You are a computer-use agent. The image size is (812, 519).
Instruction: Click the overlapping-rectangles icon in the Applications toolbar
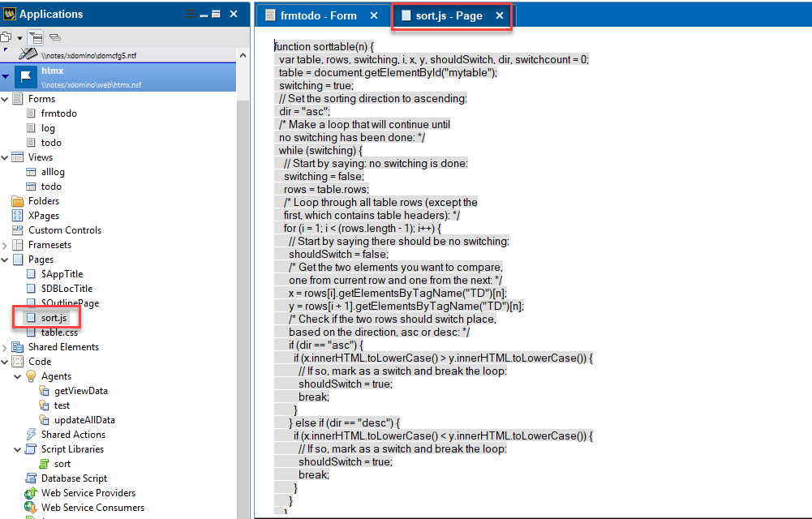coord(55,37)
